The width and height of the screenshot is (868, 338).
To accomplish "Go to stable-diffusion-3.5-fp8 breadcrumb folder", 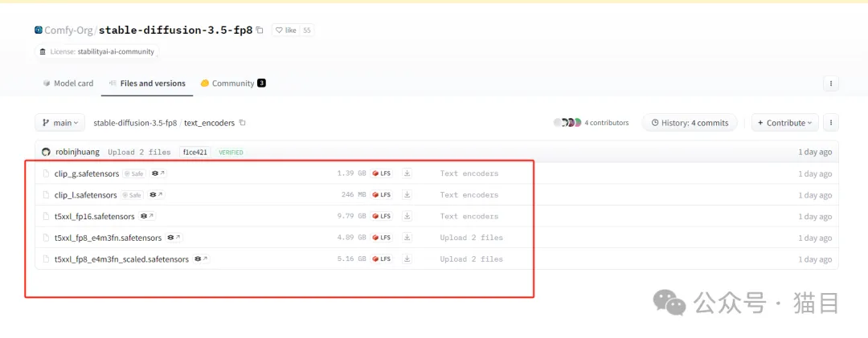I will pyautogui.click(x=135, y=123).
